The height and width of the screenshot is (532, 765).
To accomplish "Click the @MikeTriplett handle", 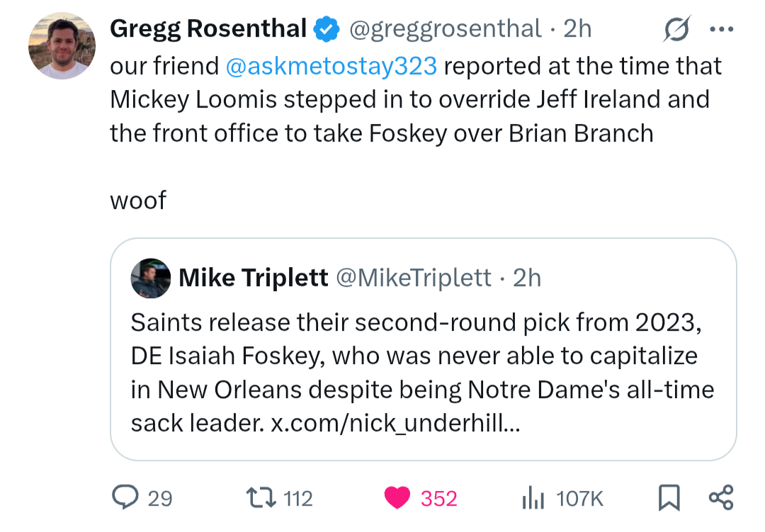I will (414, 278).
